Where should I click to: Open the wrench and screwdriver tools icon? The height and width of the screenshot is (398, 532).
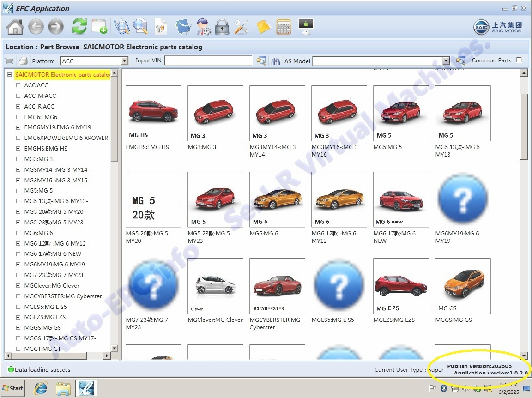click(241, 27)
